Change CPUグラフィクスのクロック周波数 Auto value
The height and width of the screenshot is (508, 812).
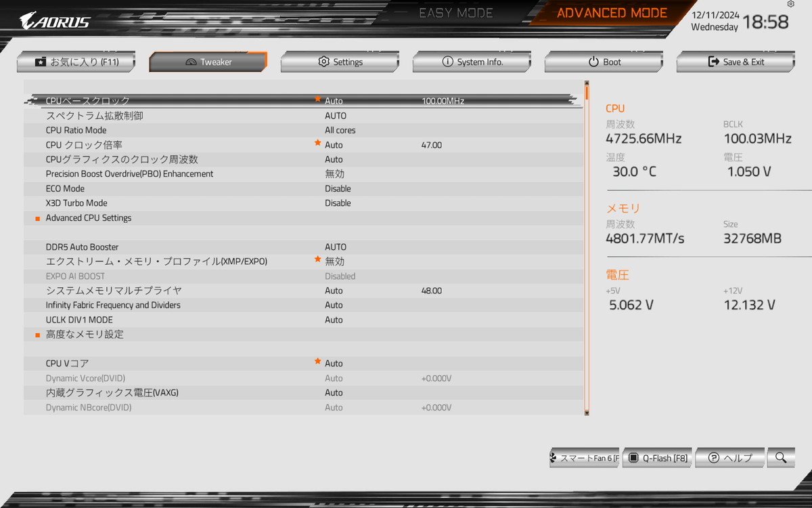click(334, 160)
